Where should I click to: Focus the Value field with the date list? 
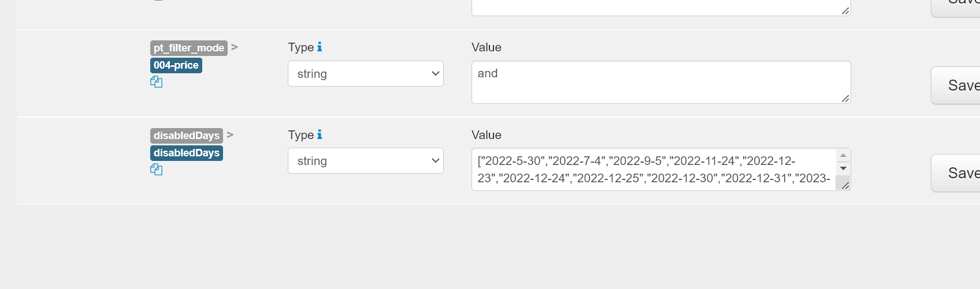[653, 170]
